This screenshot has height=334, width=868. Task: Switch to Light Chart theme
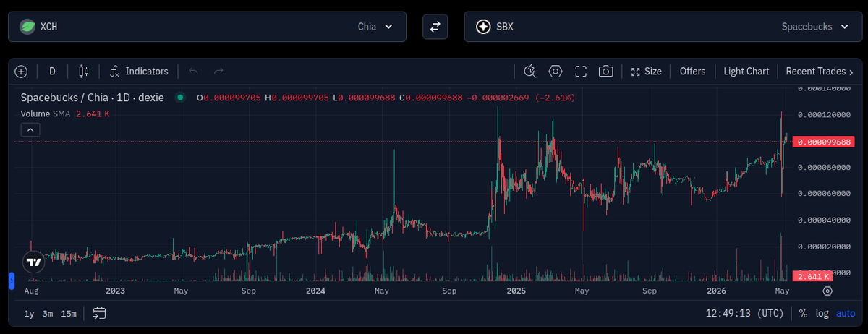pyautogui.click(x=746, y=72)
